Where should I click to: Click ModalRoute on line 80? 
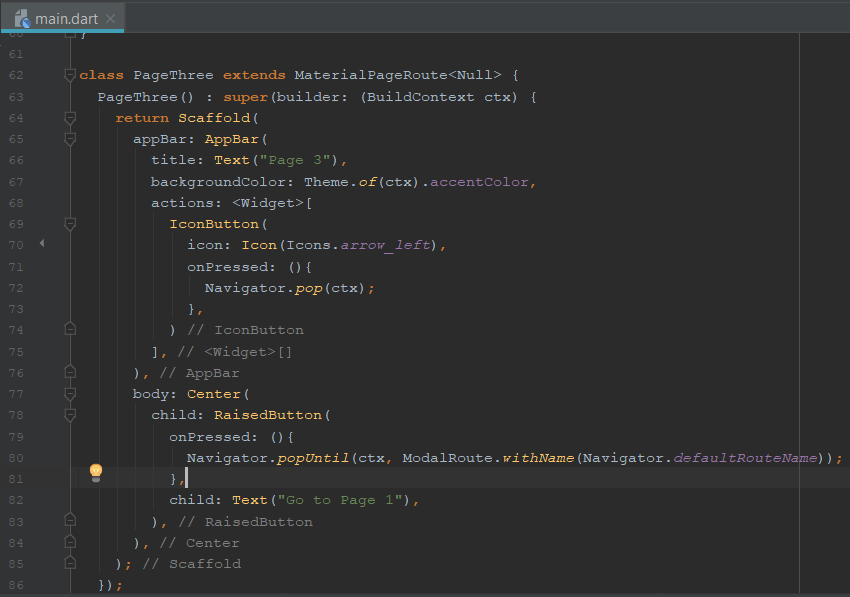tap(447, 458)
